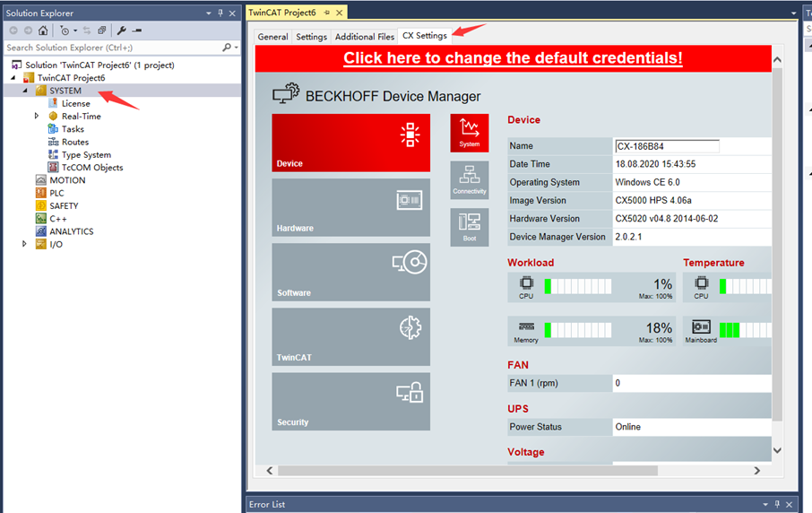Switch to the Settings tab
This screenshot has height=513, width=812.
[311, 37]
